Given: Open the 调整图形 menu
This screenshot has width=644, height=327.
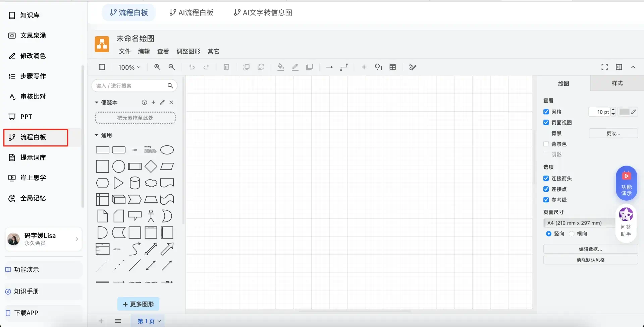Looking at the screenshot, I should pyautogui.click(x=188, y=51).
